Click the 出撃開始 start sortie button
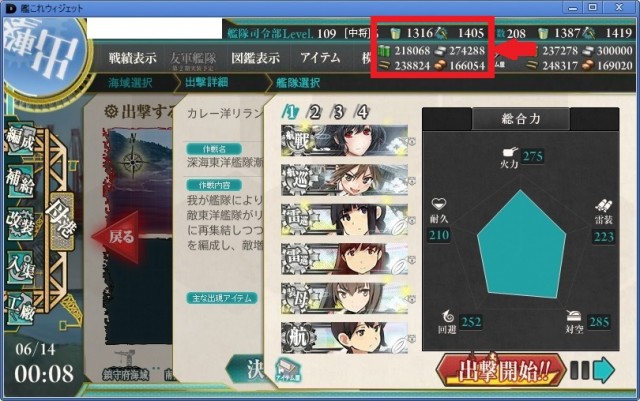640x401 pixels. pos(501,370)
